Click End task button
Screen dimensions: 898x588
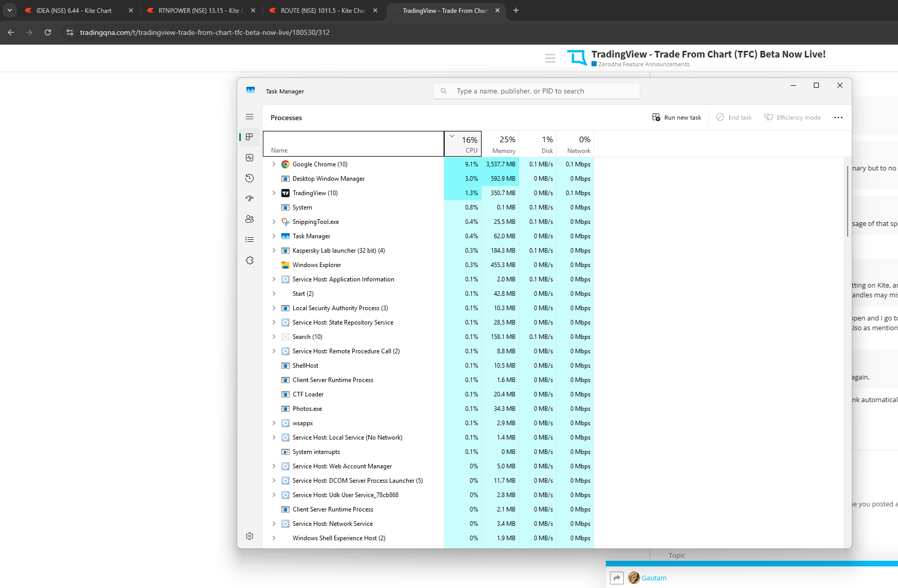[734, 118]
